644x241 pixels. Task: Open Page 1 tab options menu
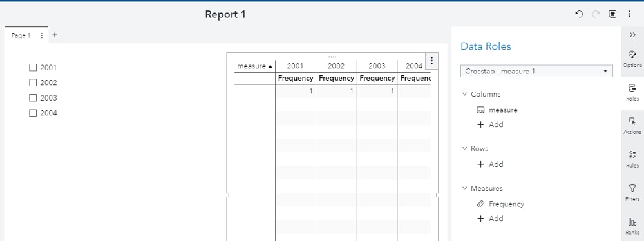click(x=41, y=35)
